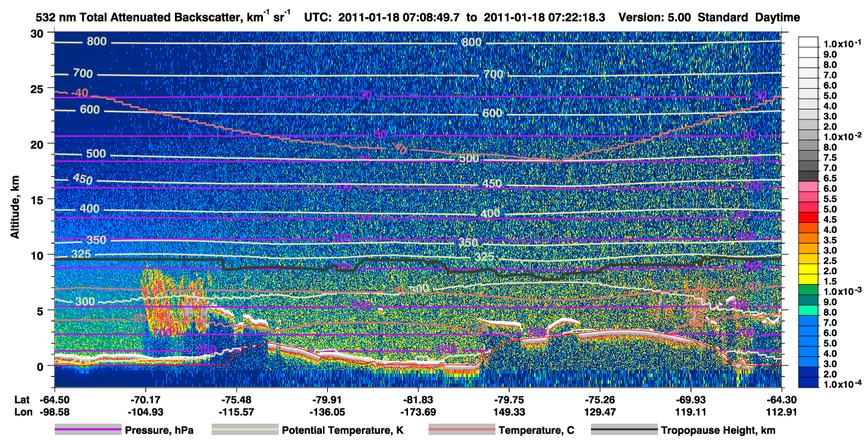Click the longitude value '-136.05'
The width and height of the screenshot is (868, 445).
point(327,412)
